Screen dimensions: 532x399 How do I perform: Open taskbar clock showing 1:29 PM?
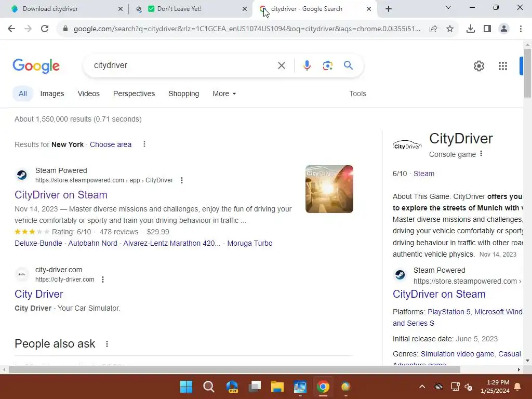[x=495, y=387]
